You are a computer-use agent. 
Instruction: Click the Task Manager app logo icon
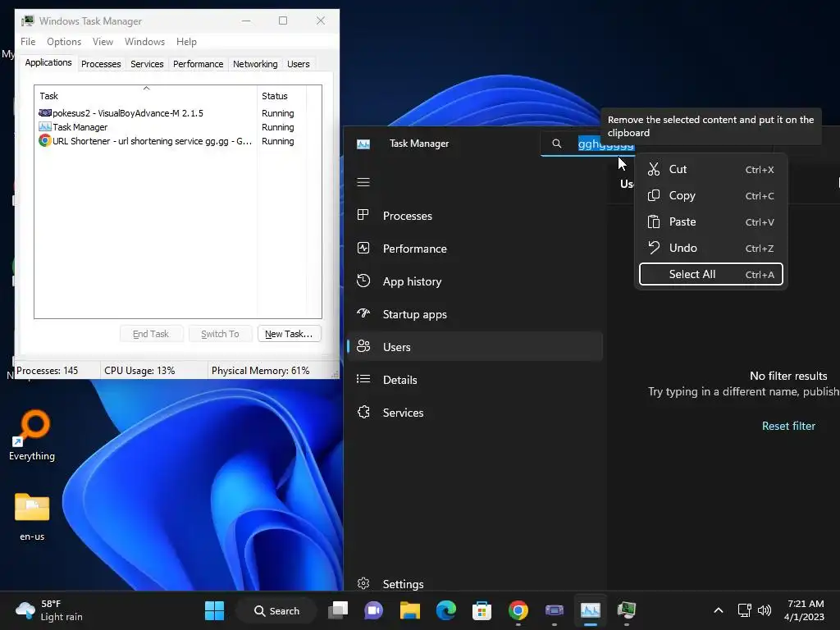coord(363,144)
